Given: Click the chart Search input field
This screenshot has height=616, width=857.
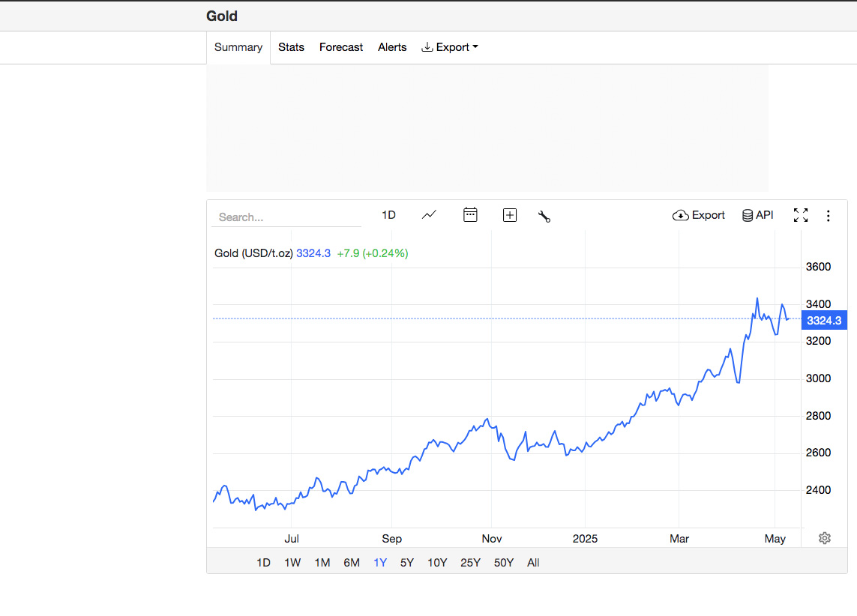Looking at the screenshot, I should click(286, 217).
